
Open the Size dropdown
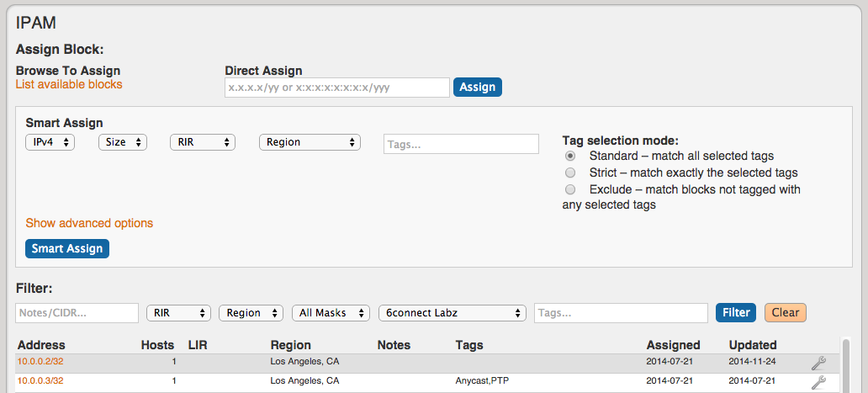coord(122,142)
